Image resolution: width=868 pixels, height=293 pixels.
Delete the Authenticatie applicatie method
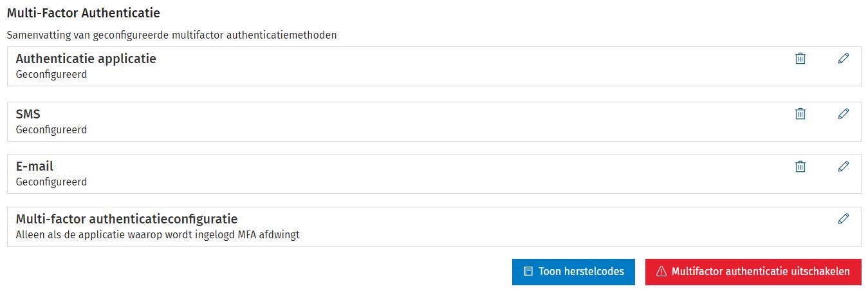[800, 59]
